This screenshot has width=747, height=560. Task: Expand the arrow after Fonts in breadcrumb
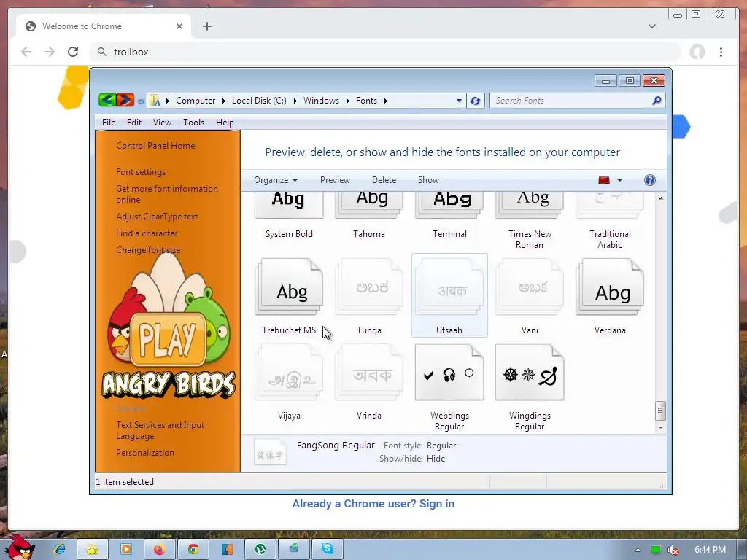[x=385, y=101]
